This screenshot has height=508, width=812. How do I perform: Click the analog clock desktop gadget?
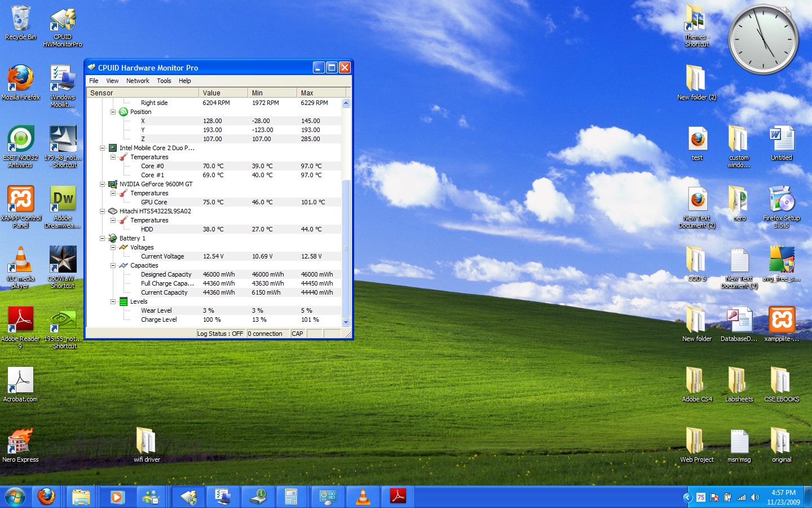click(x=764, y=40)
